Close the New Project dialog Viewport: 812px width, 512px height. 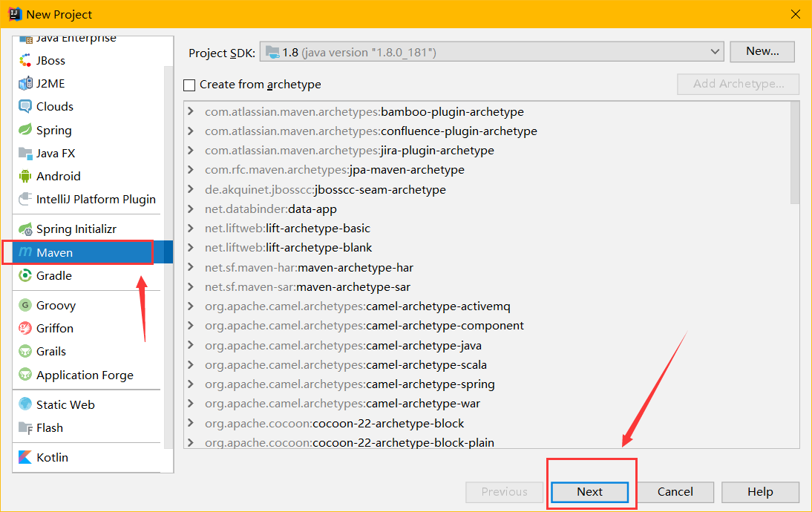[x=796, y=14]
